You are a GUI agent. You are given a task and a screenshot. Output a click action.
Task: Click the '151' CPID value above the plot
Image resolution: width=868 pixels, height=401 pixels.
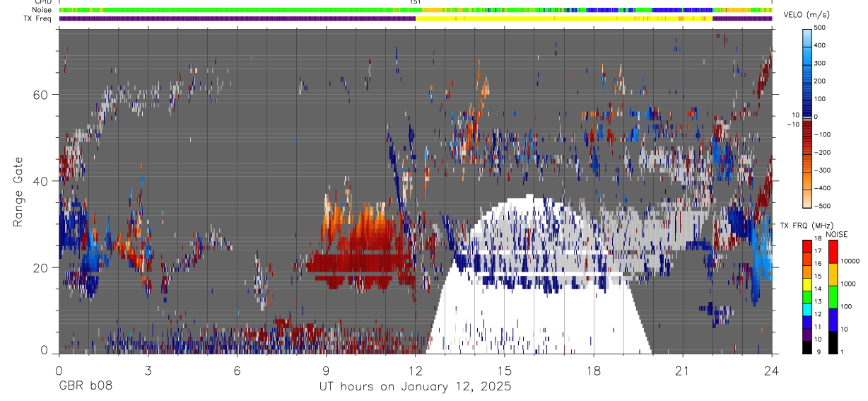[x=416, y=3]
